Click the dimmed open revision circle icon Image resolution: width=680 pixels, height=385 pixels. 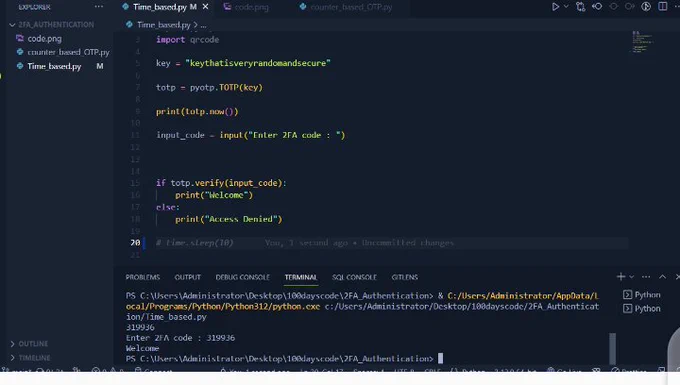[613, 7]
